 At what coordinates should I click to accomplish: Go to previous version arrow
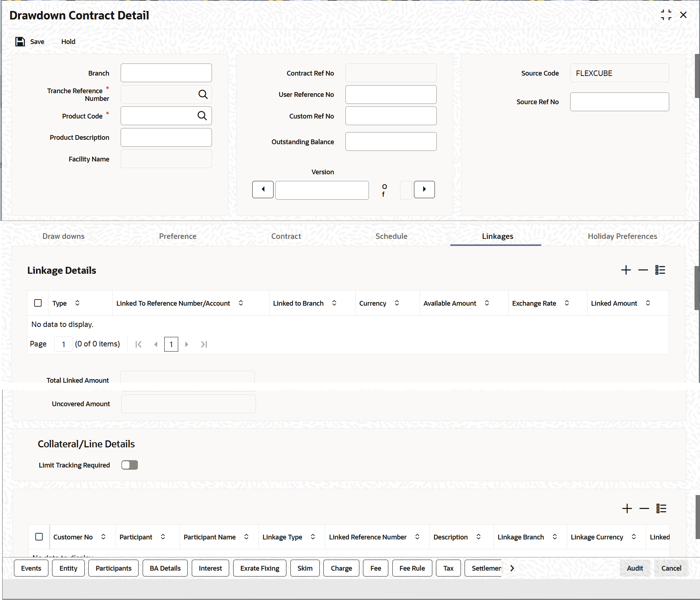pos(263,189)
